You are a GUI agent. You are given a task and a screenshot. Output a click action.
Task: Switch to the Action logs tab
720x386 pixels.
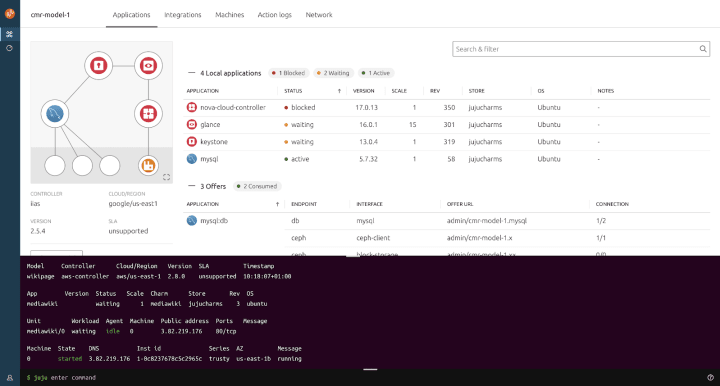275,15
